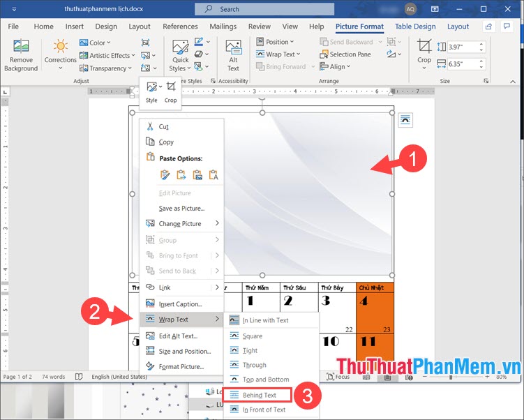Choose the Merge Formatting paste icon
The height and width of the screenshot is (420, 524).
coord(181,174)
